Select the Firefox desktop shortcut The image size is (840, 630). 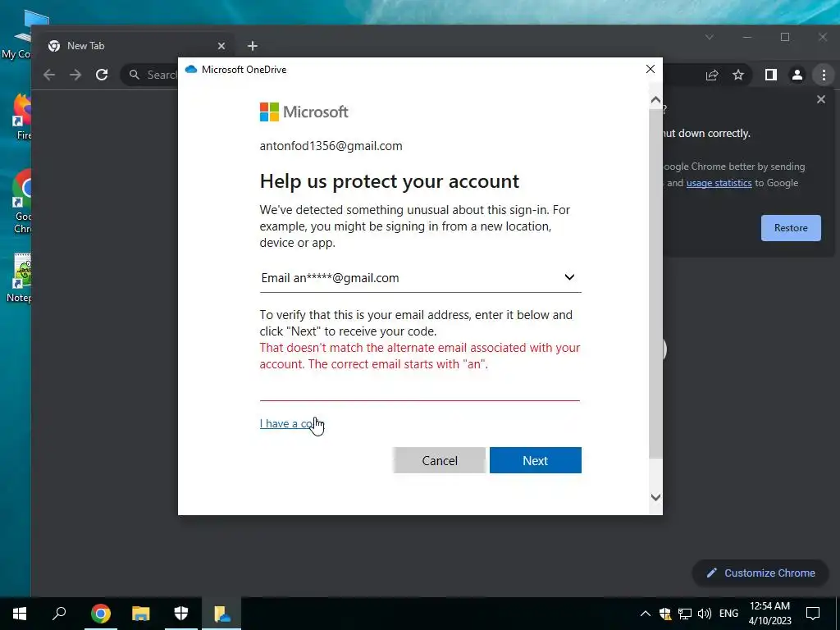22,116
